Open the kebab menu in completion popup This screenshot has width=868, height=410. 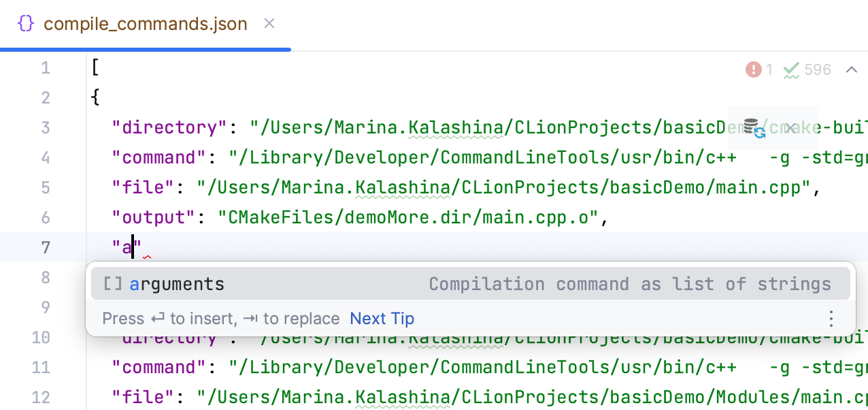pyautogui.click(x=831, y=318)
